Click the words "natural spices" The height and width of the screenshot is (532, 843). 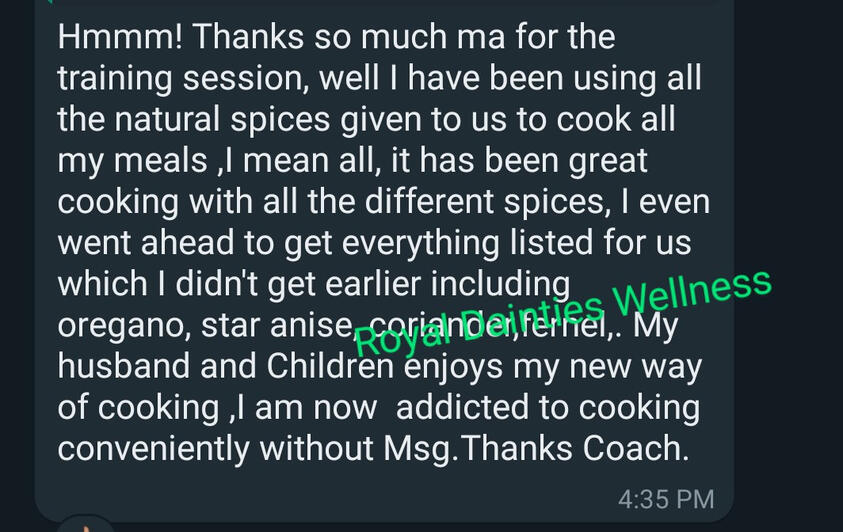239,120
